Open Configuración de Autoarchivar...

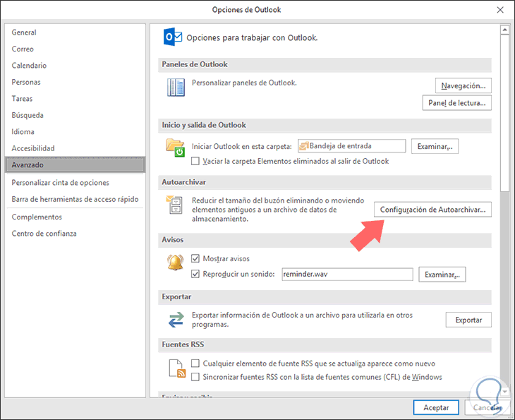coord(432,210)
